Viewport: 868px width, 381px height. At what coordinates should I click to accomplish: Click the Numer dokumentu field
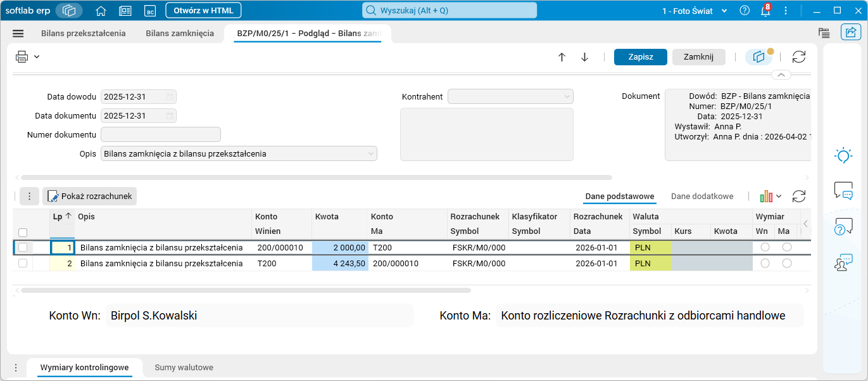(x=161, y=134)
